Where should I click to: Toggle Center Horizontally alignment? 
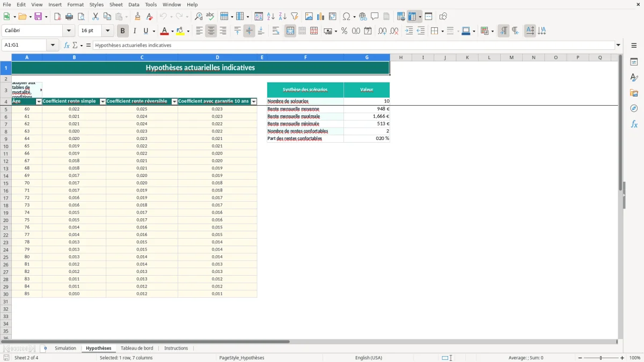pyautogui.click(x=211, y=31)
